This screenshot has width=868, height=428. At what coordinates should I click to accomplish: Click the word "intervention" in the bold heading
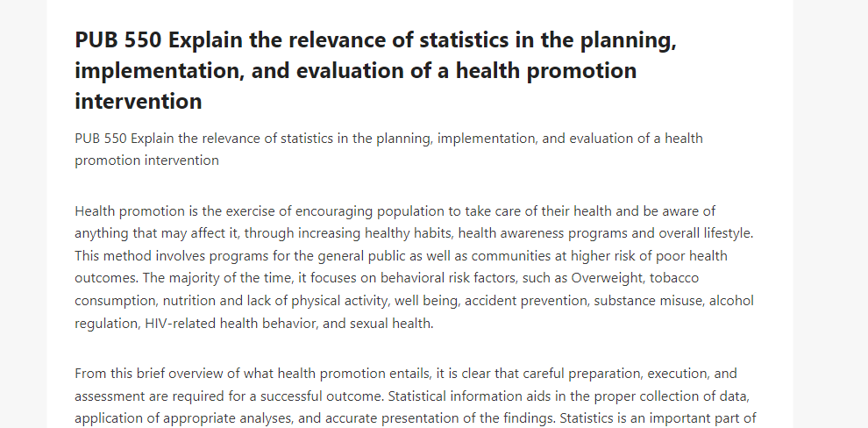coord(139,102)
